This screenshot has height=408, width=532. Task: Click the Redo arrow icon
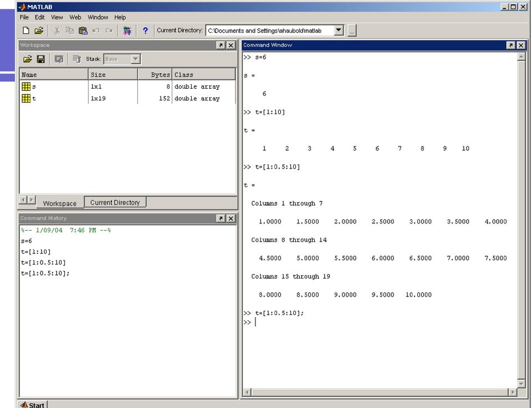(109, 30)
